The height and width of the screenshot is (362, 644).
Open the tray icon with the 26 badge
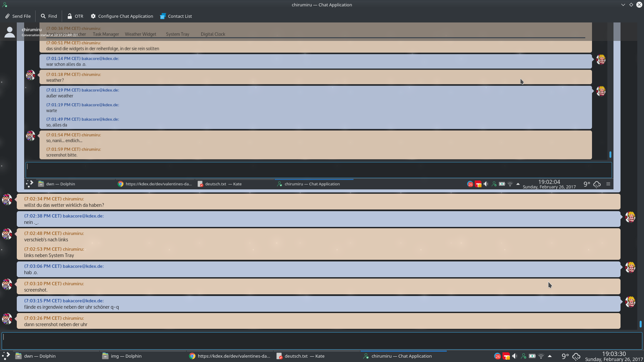[x=497, y=356]
